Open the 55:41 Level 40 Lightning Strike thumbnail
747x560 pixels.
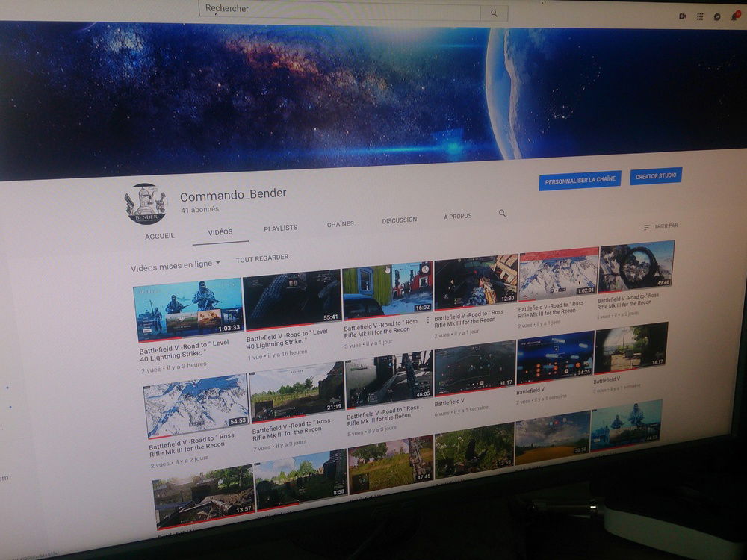click(x=293, y=299)
